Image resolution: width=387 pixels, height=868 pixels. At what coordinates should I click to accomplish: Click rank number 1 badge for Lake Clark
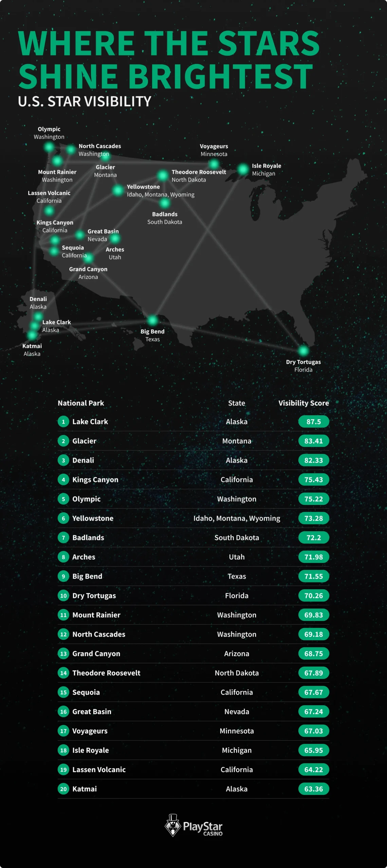point(63,421)
